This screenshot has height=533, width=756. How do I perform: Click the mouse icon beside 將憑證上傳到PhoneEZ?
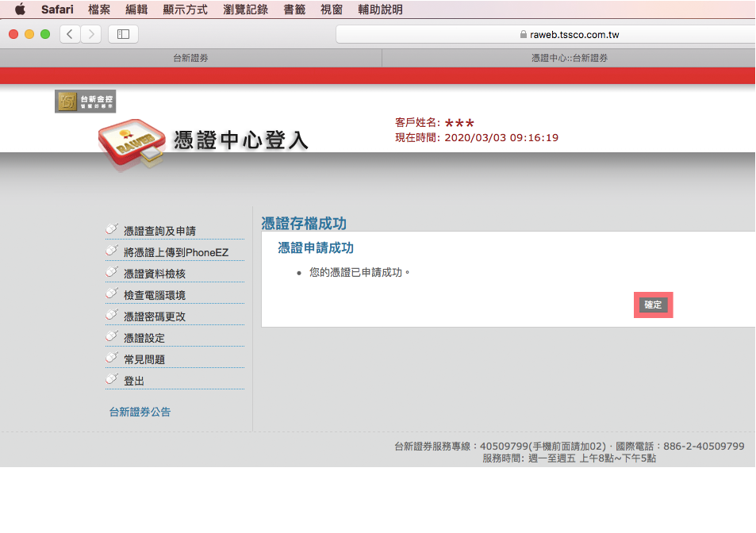click(112, 250)
